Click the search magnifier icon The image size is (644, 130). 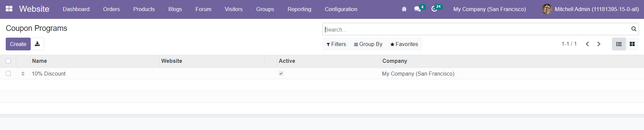coord(634,29)
